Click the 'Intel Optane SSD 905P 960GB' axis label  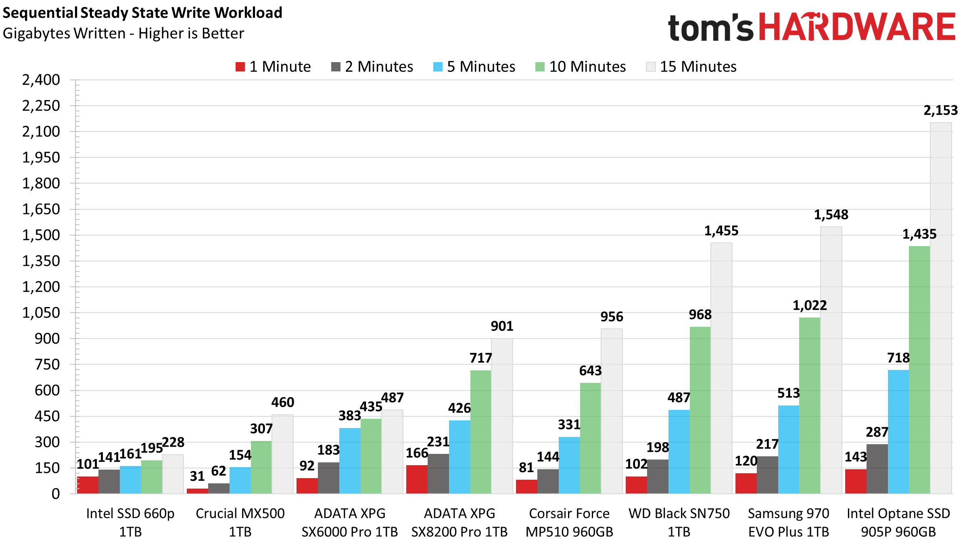tap(898, 522)
